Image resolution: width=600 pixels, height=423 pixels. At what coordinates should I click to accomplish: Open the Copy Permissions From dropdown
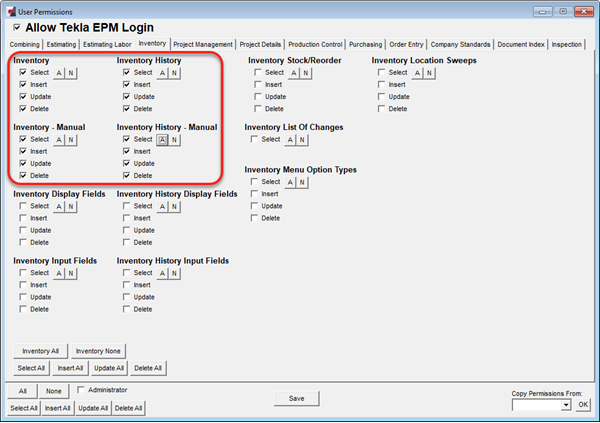(566, 405)
